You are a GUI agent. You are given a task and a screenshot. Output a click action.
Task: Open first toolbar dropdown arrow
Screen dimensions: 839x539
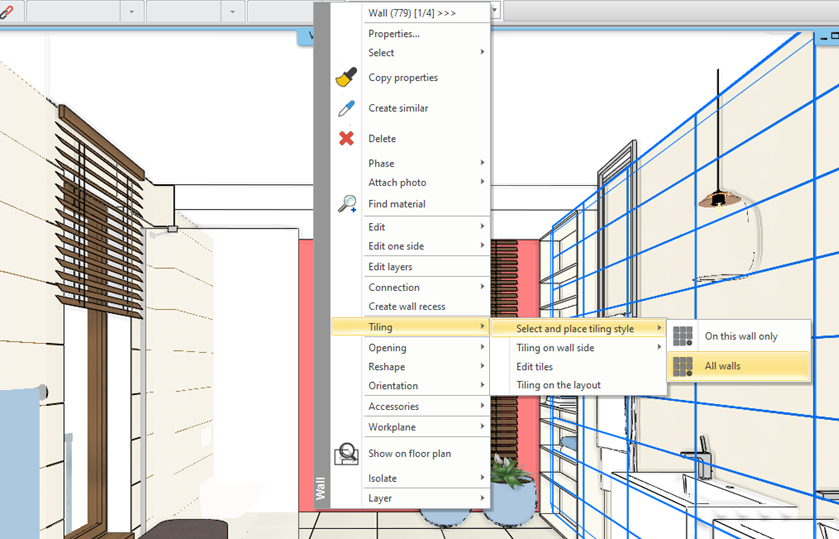click(x=132, y=12)
